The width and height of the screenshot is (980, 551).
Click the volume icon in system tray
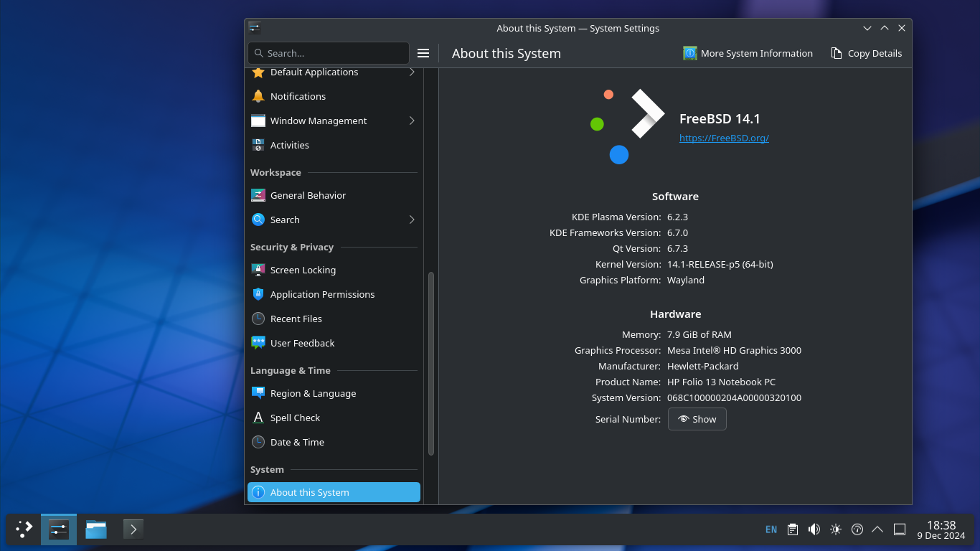[x=814, y=529]
